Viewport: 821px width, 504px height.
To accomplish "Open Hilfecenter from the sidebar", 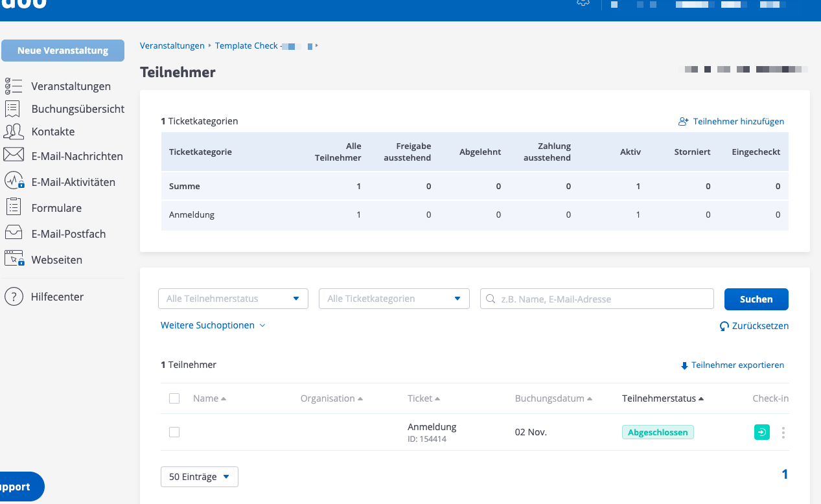I will (57, 297).
